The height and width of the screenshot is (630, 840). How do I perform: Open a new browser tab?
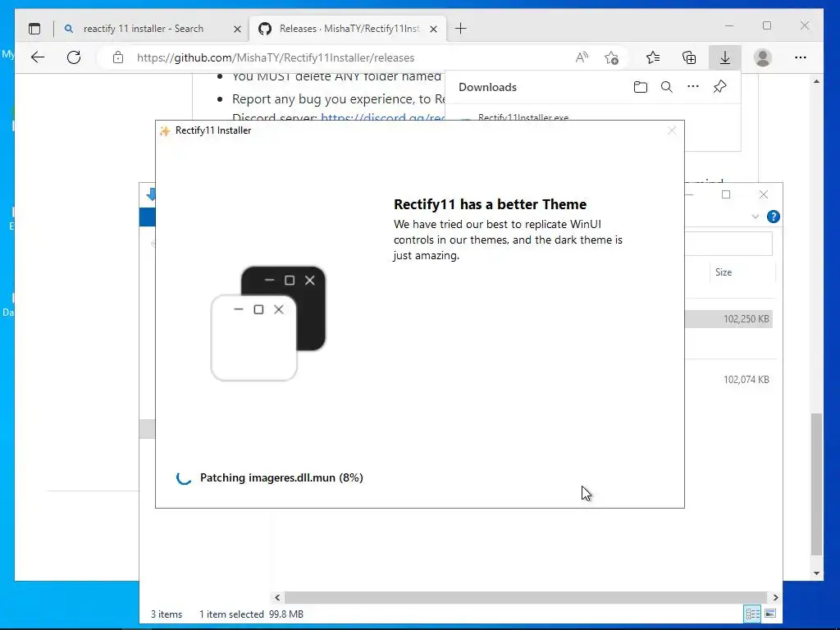(x=461, y=29)
